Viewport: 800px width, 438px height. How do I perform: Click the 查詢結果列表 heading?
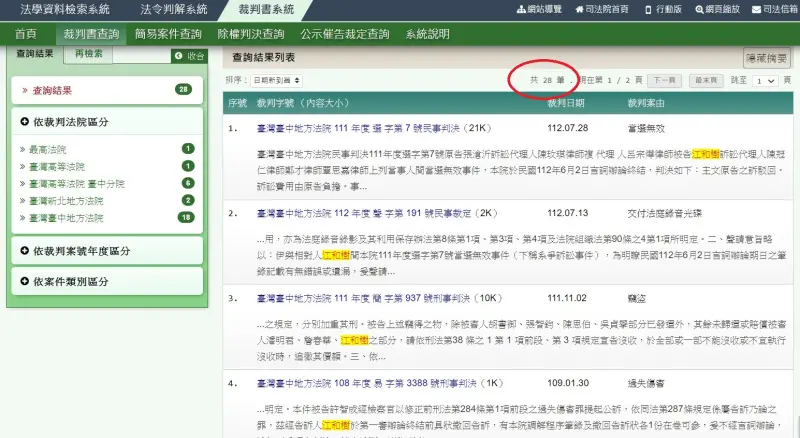[263, 58]
